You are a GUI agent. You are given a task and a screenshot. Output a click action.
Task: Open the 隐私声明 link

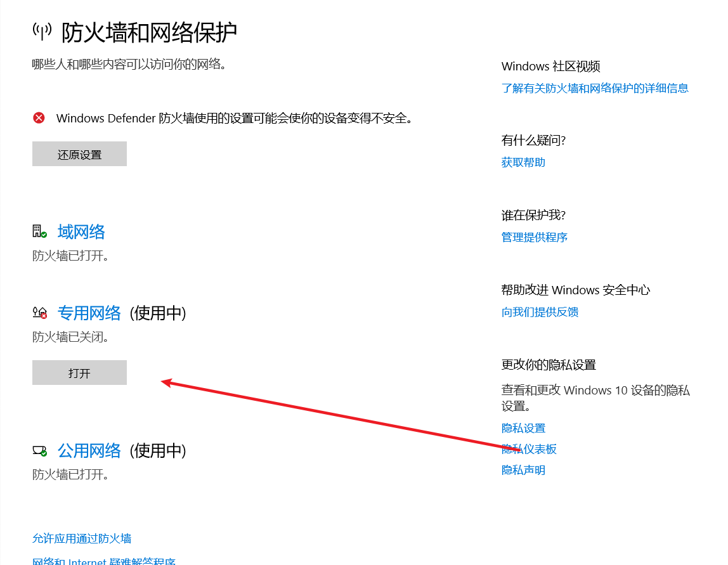pos(523,470)
